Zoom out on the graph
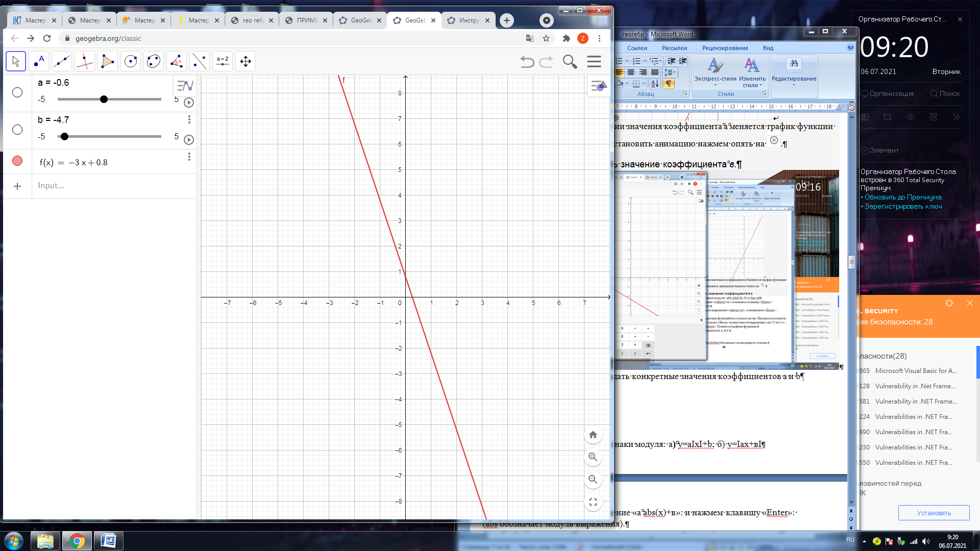Image resolution: width=980 pixels, height=551 pixels. pyautogui.click(x=593, y=480)
